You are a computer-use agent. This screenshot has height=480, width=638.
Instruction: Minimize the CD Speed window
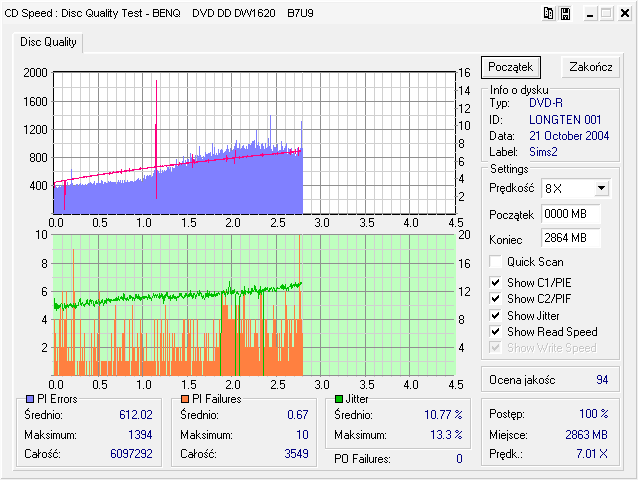point(590,13)
